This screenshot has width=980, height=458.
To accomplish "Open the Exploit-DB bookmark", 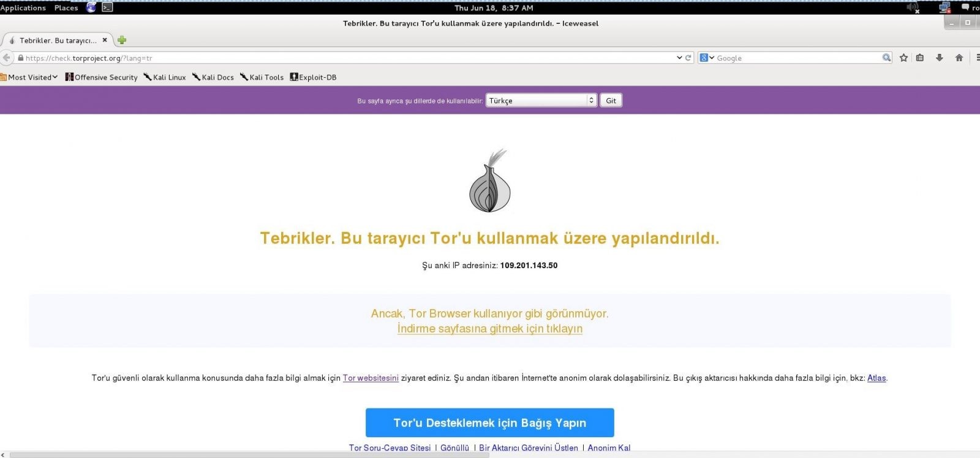I will [313, 77].
